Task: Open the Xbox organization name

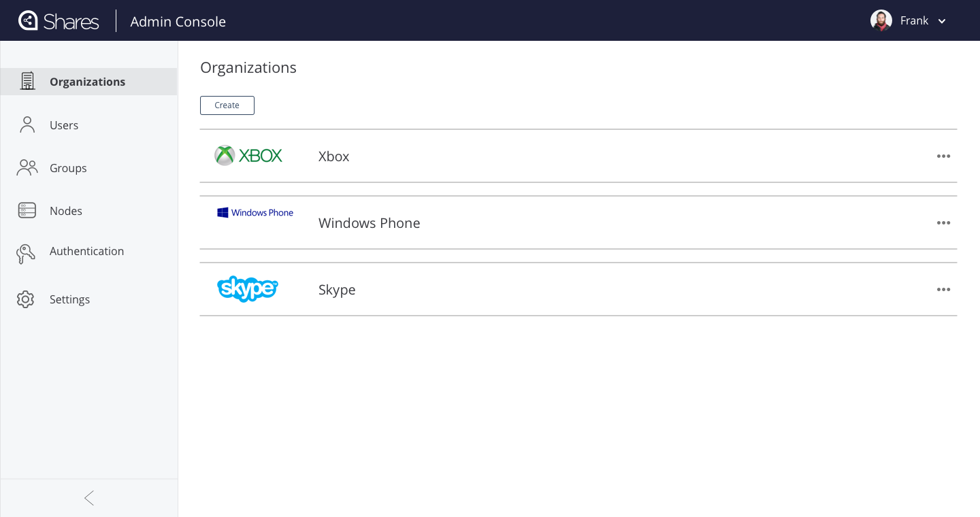Action: click(334, 156)
